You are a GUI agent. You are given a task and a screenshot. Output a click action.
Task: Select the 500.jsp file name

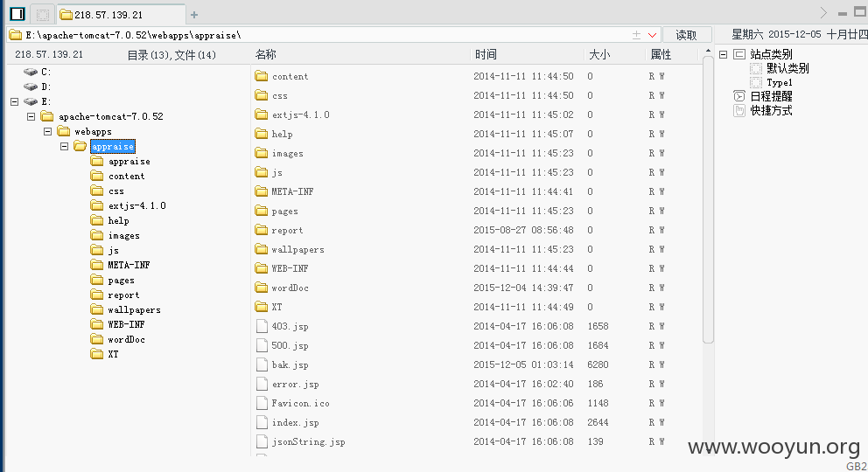[x=290, y=345]
